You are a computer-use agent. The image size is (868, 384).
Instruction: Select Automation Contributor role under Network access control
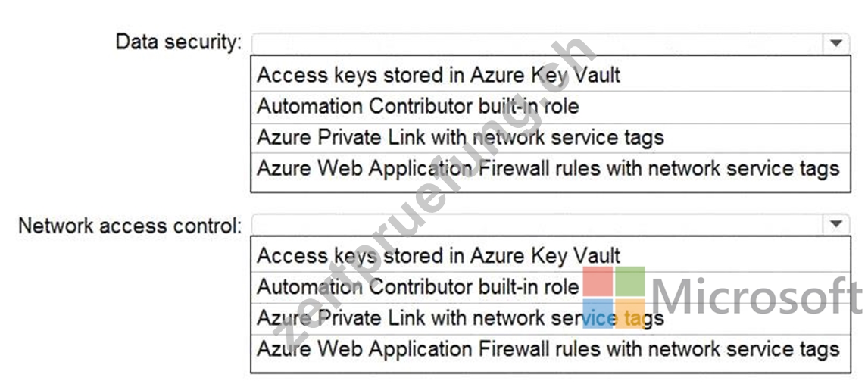coord(550,286)
